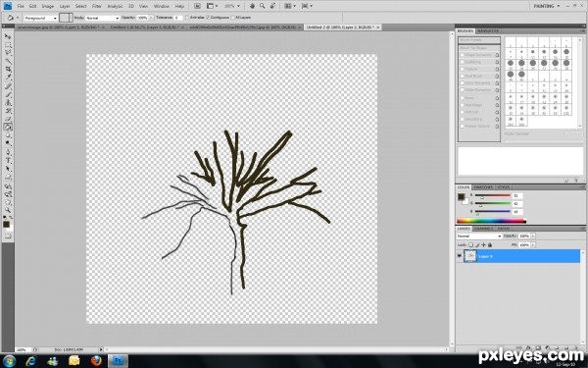Enable Shape Dynamics checkbox
This screenshot has width=588, height=368.
(463, 55)
